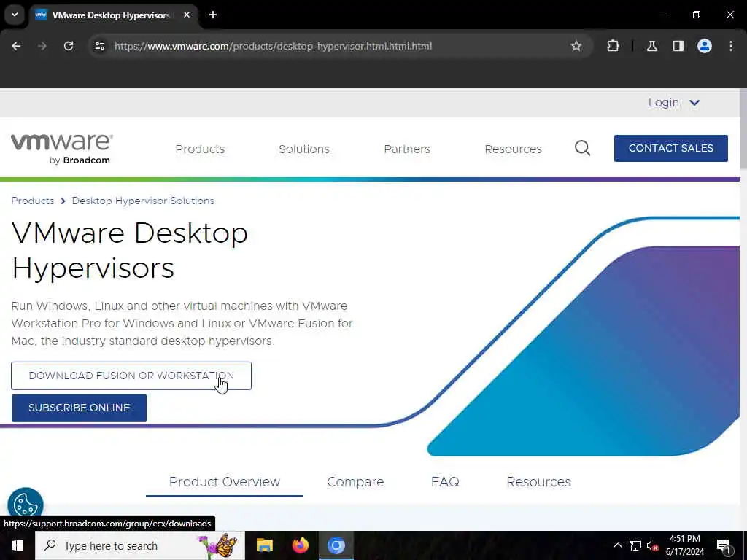This screenshot has height=560, width=747.
Task: Switch to the Compare tab
Action: click(355, 482)
